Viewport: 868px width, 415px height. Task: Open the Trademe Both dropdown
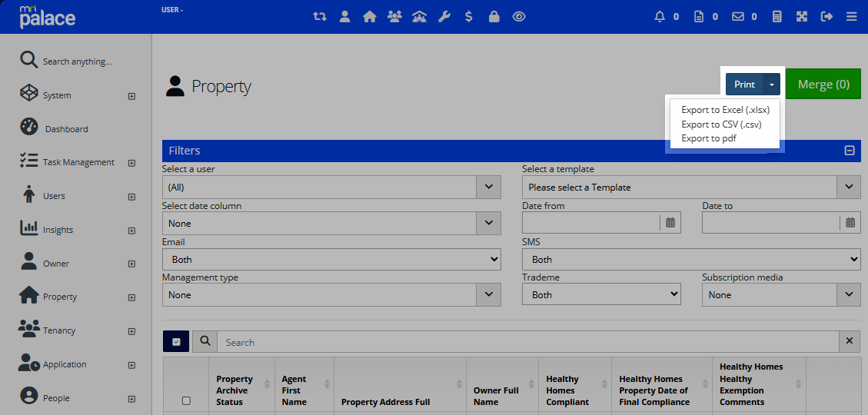601,294
